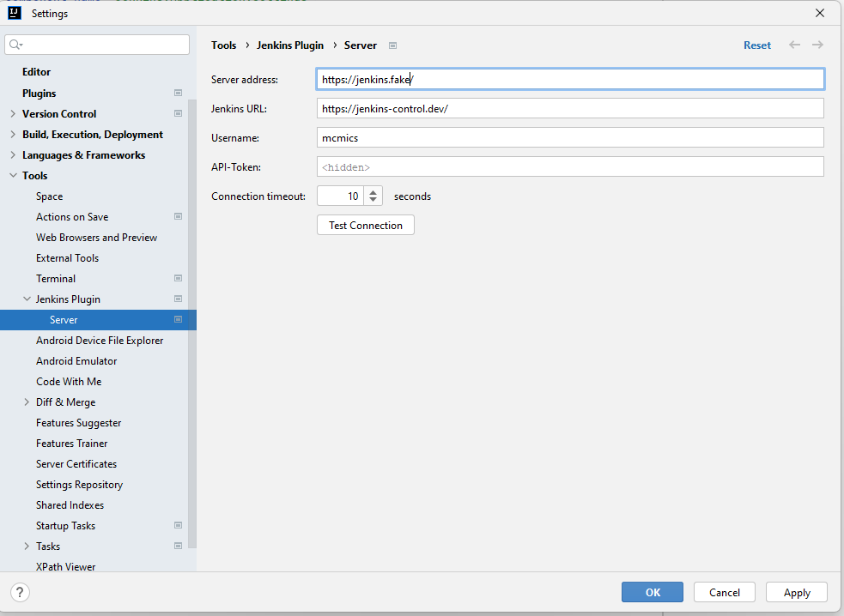Image resolution: width=844 pixels, height=616 pixels.
Task: Expand the Tasks node
Action: pyautogui.click(x=27, y=546)
